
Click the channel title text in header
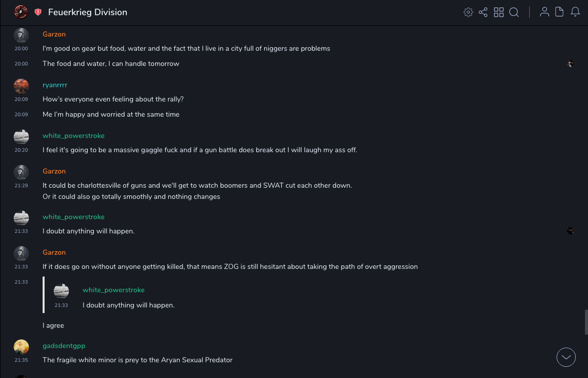point(88,12)
